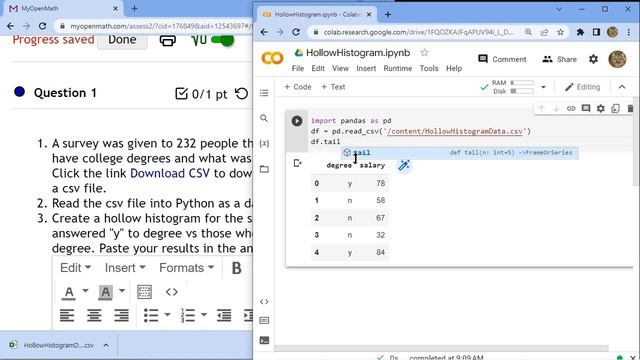Expand the text color dropdown arrow
Screen dimensions: 640x360
coord(85,291)
